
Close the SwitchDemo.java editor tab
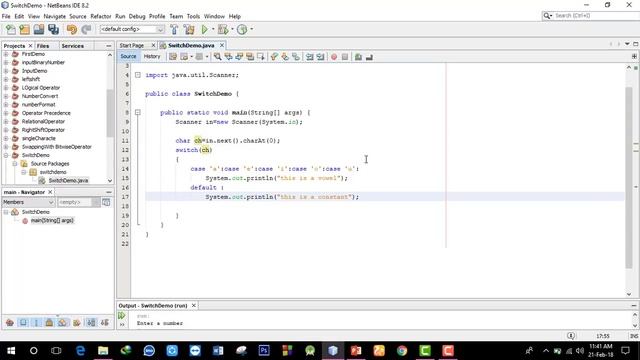tap(222, 45)
